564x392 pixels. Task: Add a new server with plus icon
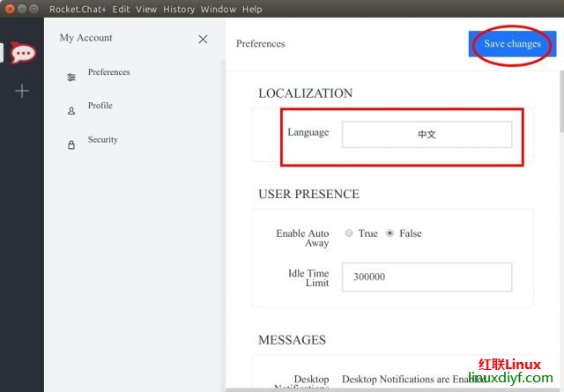pyautogui.click(x=22, y=91)
